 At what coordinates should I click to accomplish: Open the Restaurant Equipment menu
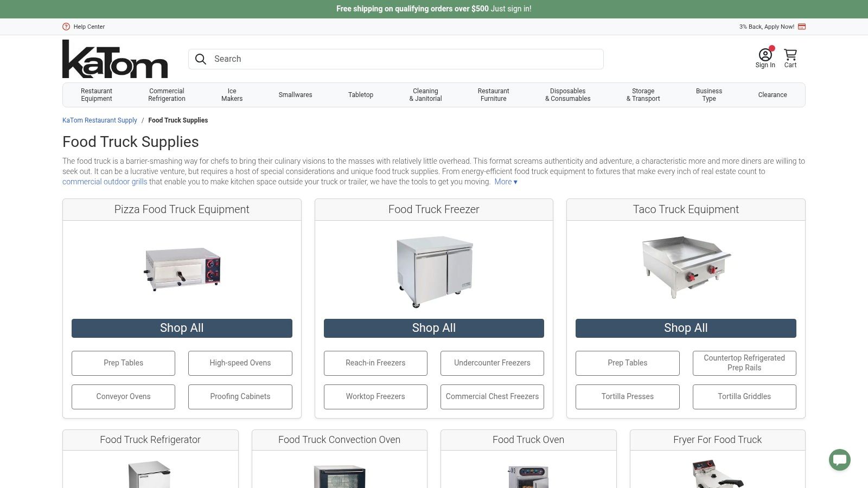[x=97, y=95]
